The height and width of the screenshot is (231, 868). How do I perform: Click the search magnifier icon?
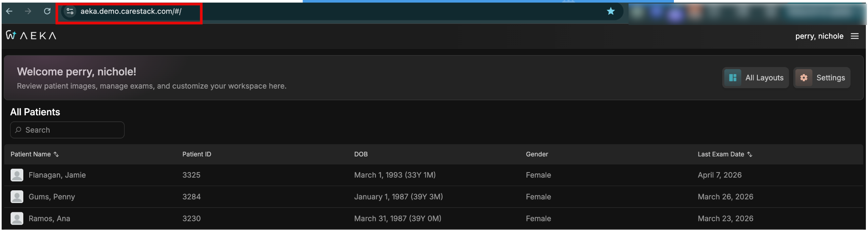click(18, 130)
